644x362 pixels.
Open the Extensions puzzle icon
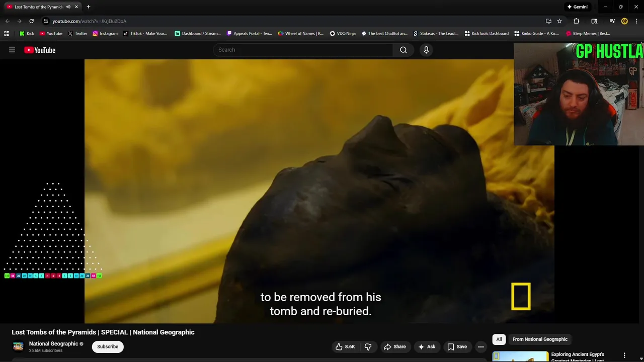[x=577, y=21]
